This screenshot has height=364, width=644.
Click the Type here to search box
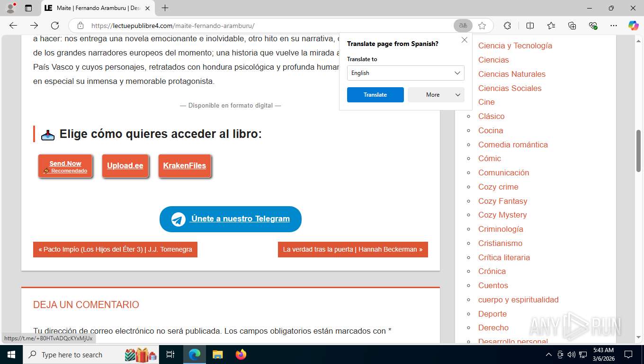[x=92, y=355]
